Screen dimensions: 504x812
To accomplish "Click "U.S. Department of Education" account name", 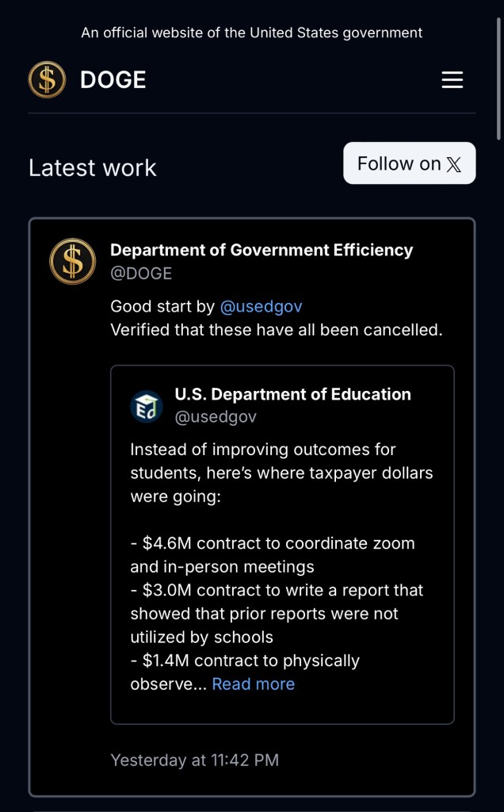I will click(x=292, y=394).
